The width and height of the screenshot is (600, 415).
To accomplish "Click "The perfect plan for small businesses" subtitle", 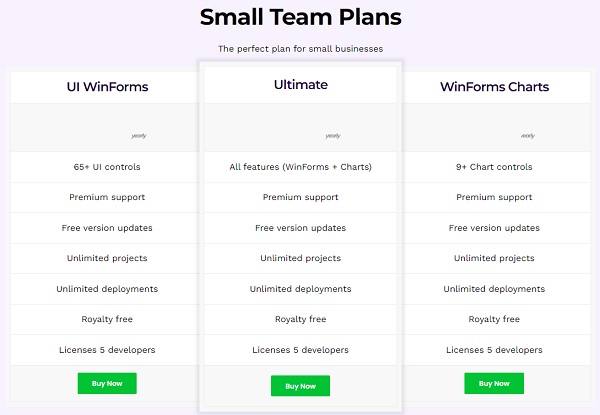I will tap(300, 48).
